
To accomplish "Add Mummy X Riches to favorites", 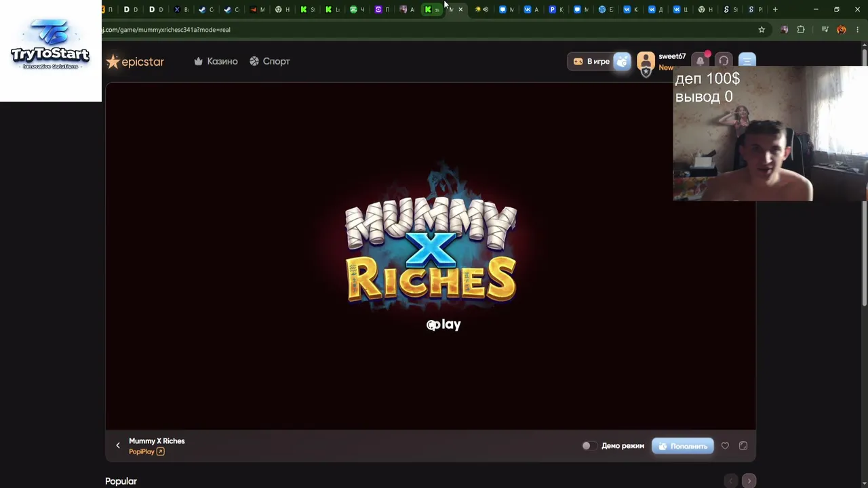I will (x=725, y=446).
